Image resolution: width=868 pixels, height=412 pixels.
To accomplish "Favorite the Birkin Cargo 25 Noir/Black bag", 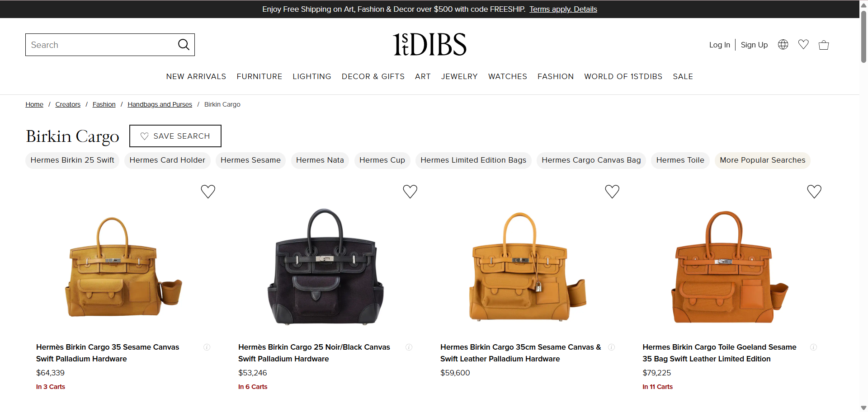I will 410,192.
